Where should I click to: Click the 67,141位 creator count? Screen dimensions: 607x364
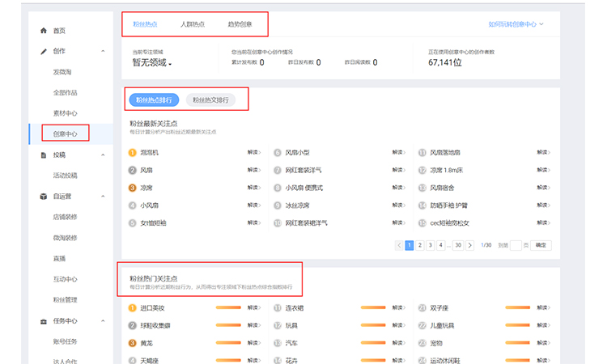445,62
